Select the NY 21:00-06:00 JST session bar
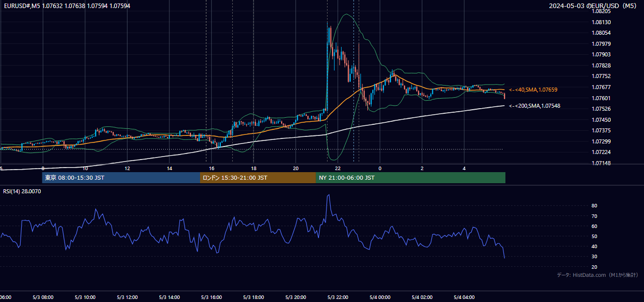 pos(411,178)
